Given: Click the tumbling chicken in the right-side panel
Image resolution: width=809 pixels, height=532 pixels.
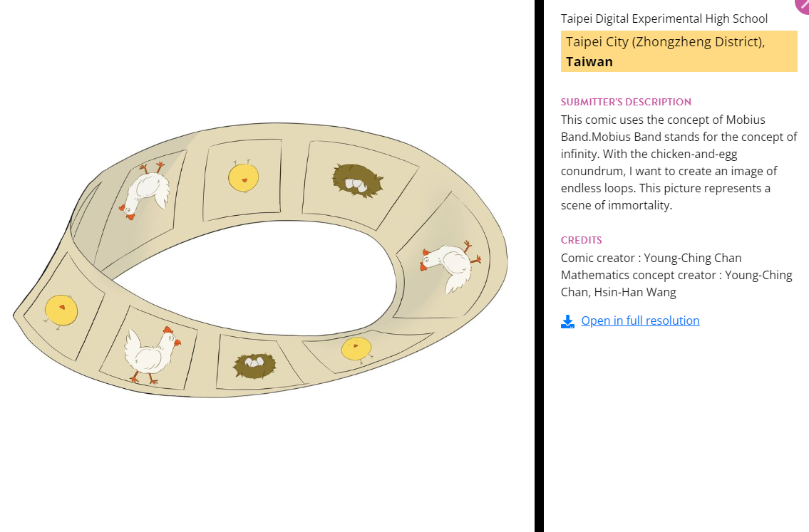Looking at the screenshot, I should (448, 264).
